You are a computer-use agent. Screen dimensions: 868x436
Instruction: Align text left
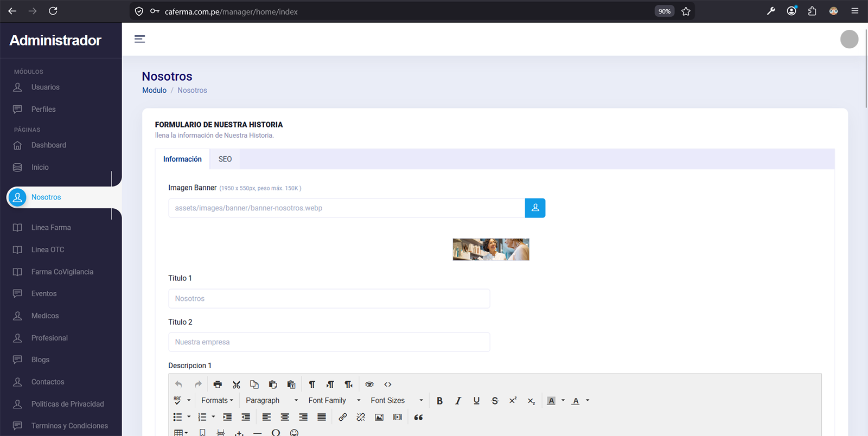tap(266, 417)
